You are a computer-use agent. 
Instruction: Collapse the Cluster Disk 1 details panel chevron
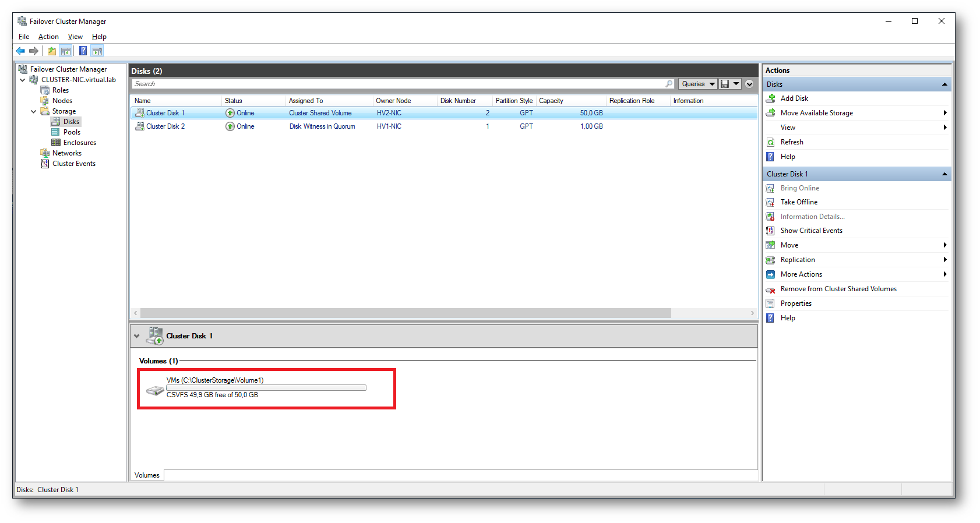pos(137,336)
